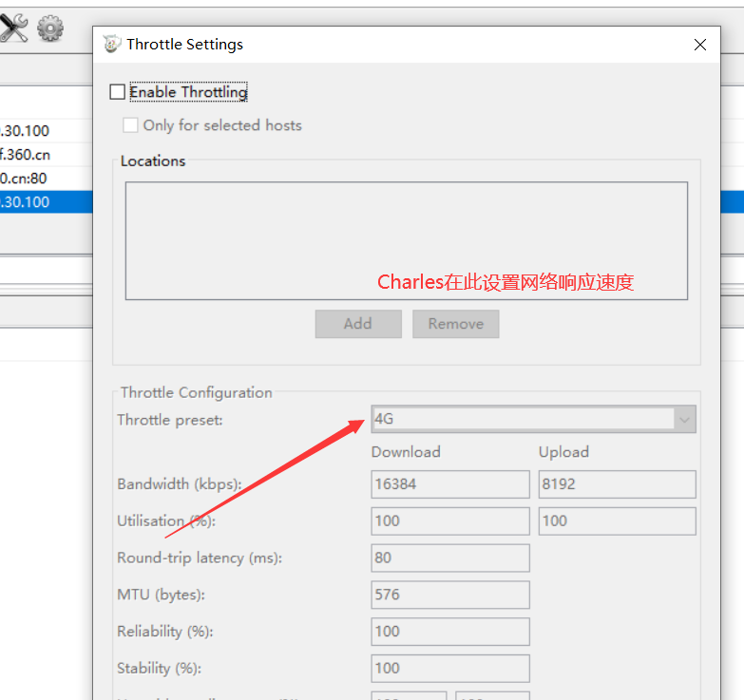Open the Tools wrench icon in the Charles toolbar
Viewport: 744px width, 700px height.
pyautogui.click(x=13, y=28)
